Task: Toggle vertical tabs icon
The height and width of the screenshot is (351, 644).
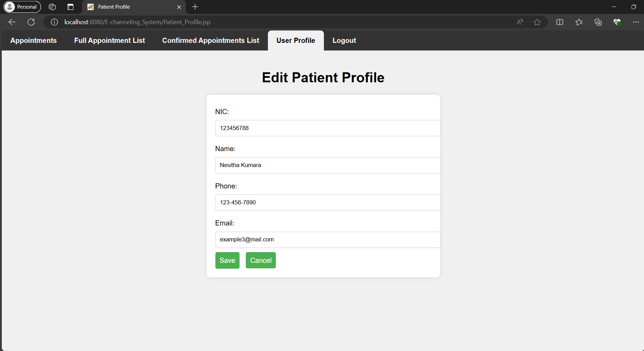Action: (x=71, y=7)
